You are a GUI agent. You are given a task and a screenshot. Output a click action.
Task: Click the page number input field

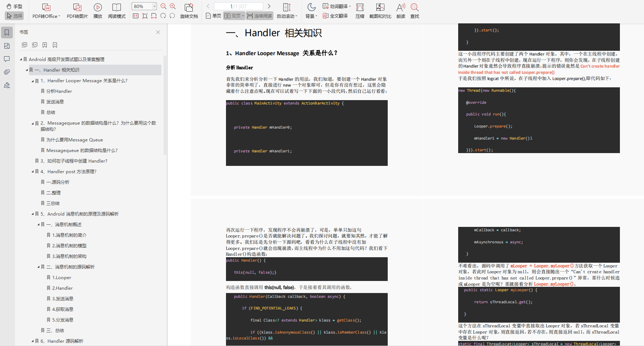(238, 6)
